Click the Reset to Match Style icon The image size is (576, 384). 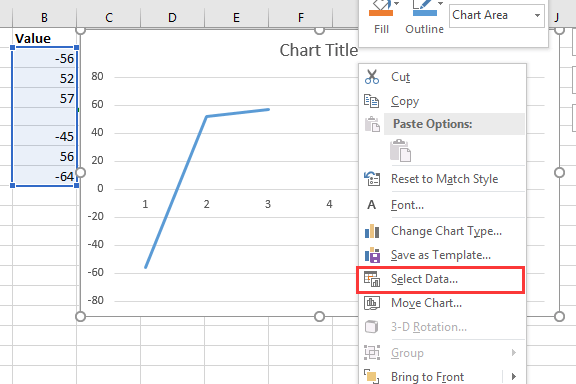pyautogui.click(x=372, y=179)
